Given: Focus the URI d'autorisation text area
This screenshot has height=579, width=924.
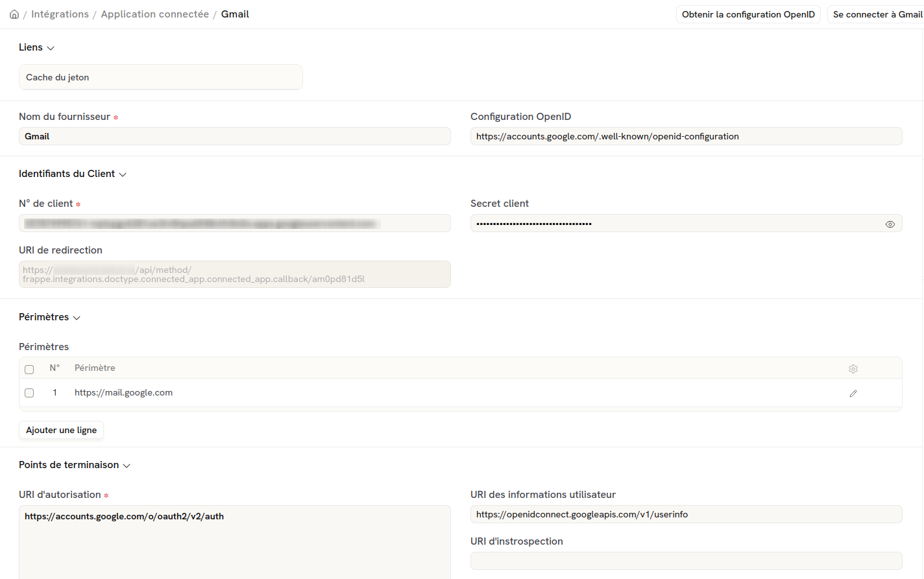Looking at the screenshot, I should point(235,542).
